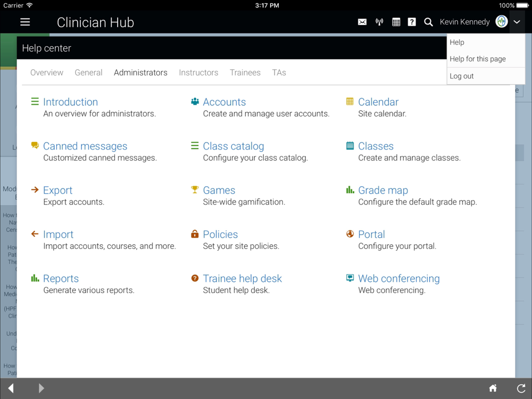Open the calendar grid icon in header
Viewport: 532px width, 399px height.
(396, 22)
